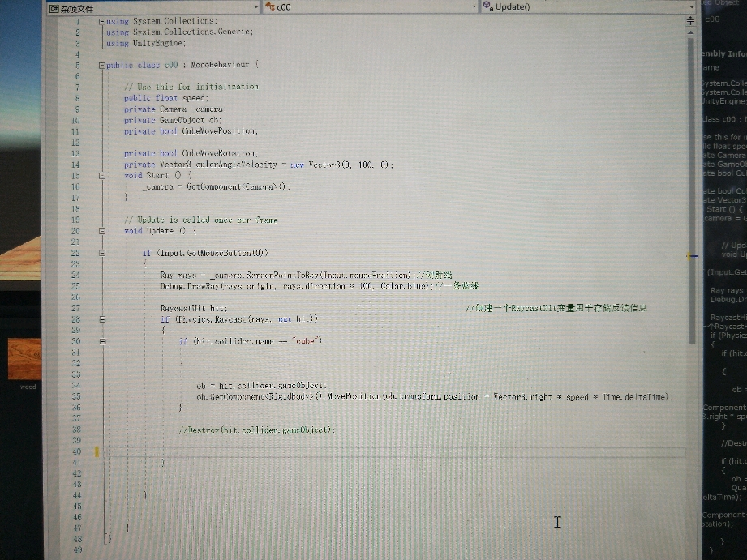Collapse the if hit.collider.name block
Screen dimensions: 747x560
click(x=102, y=341)
